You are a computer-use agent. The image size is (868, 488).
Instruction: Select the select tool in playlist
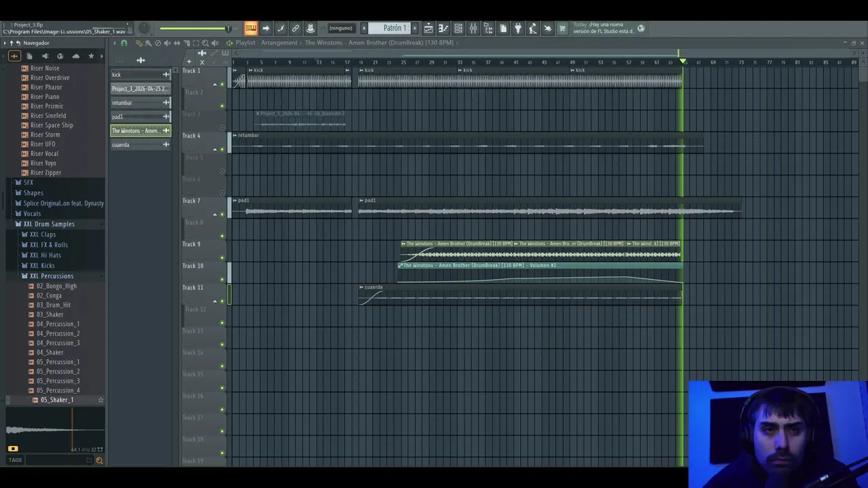196,43
